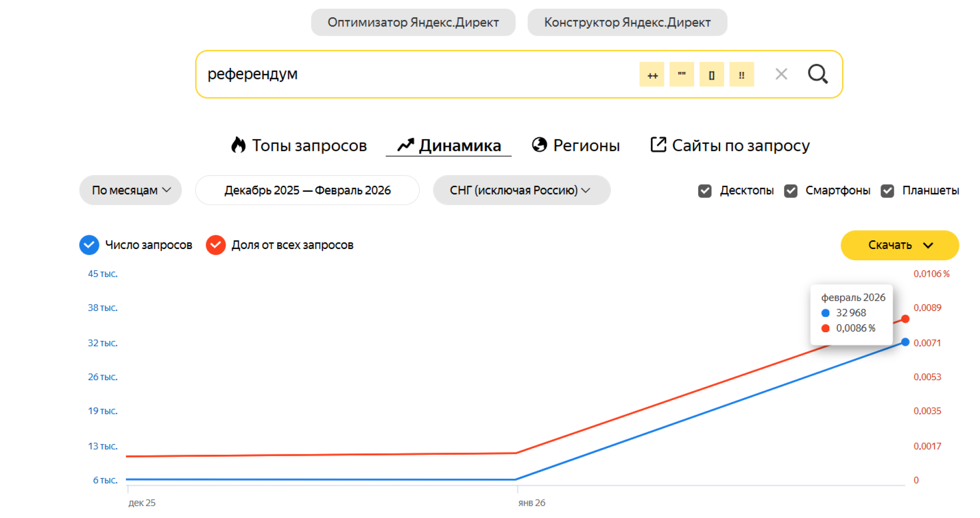Open Сайты по запросу external link icon
The width and height of the screenshot is (980, 518).
[x=658, y=145]
